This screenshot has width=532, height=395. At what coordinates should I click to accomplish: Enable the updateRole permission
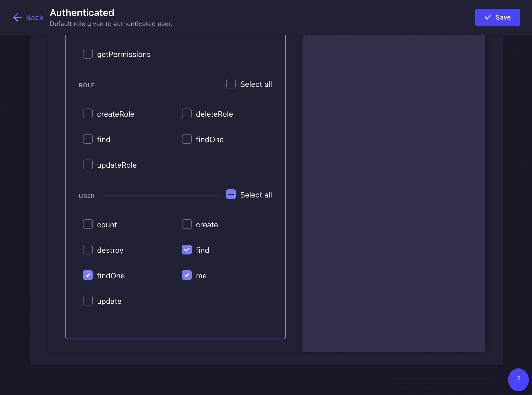(88, 164)
